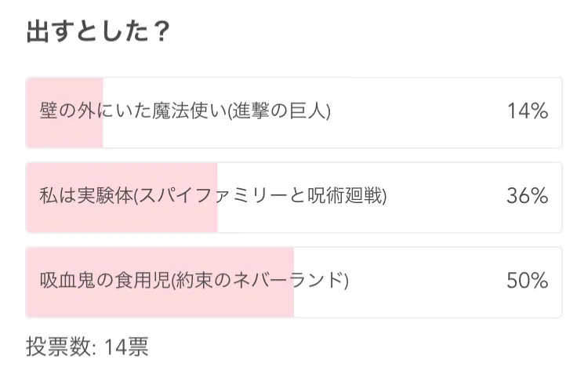
Task: Click the 50% result percentage
Action: tap(528, 281)
